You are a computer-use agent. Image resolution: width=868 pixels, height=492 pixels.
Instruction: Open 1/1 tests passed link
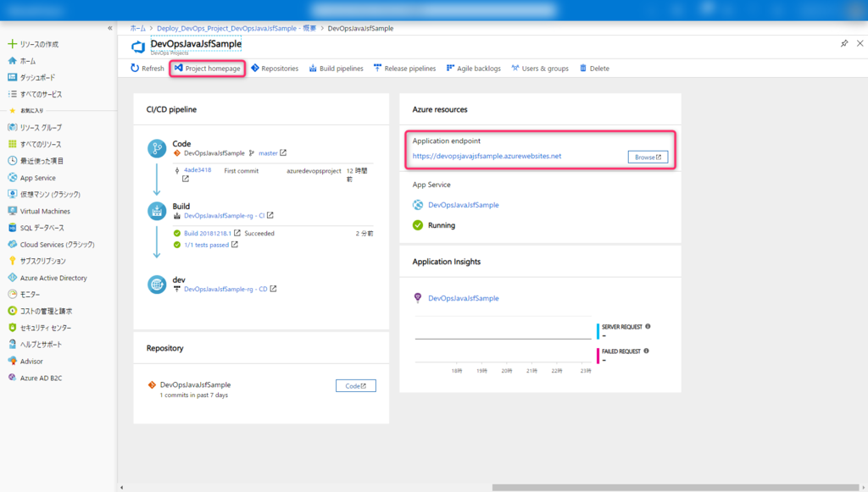[x=206, y=245]
